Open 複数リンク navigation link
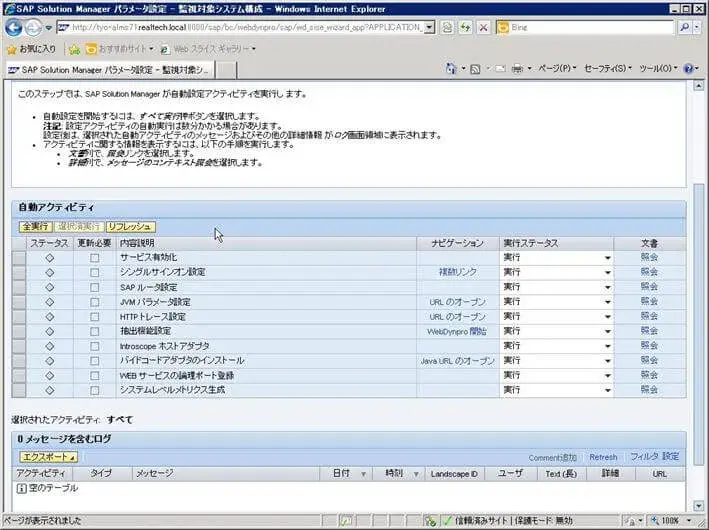This screenshot has width=709, height=530. point(458,272)
